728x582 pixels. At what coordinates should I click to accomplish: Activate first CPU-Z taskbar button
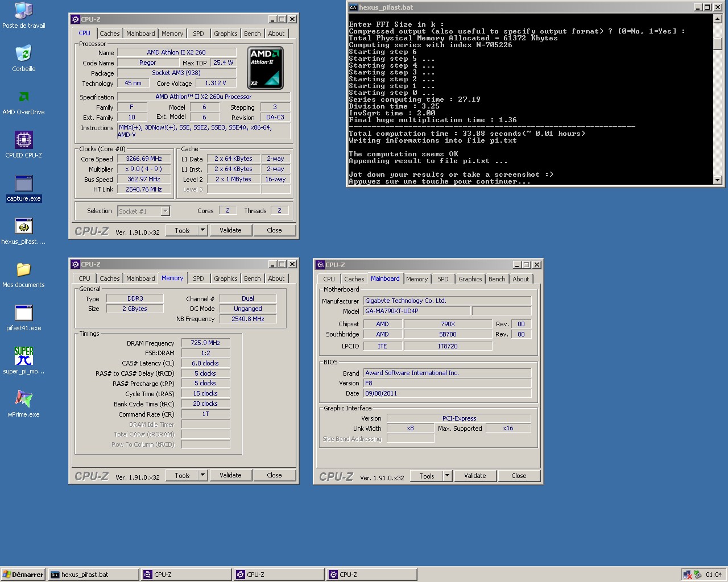tap(187, 575)
